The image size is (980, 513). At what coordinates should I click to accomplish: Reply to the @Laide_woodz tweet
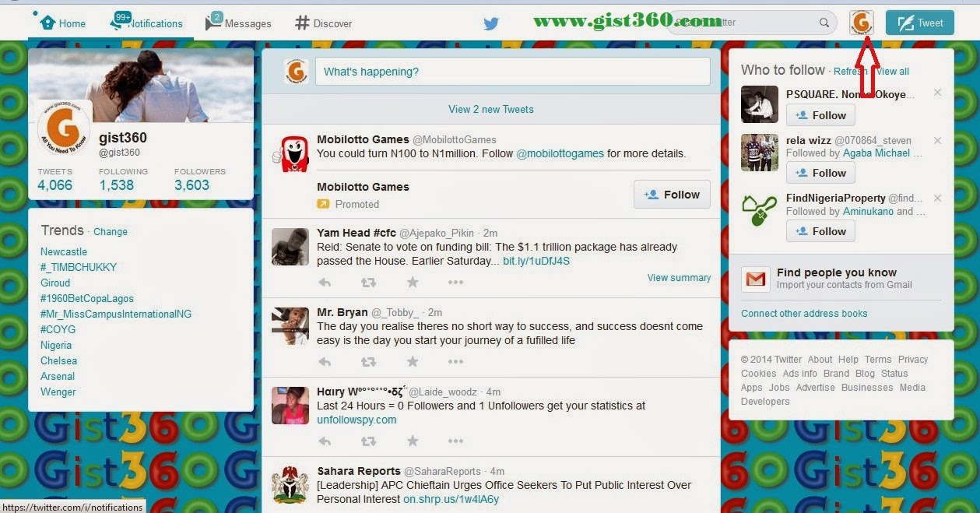(325, 441)
